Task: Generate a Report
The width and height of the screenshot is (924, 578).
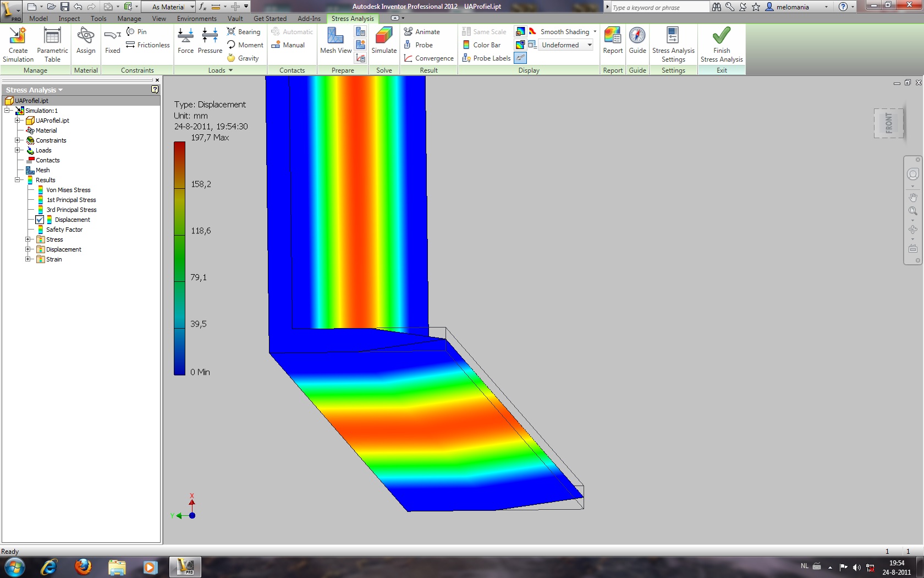Action: click(x=613, y=41)
